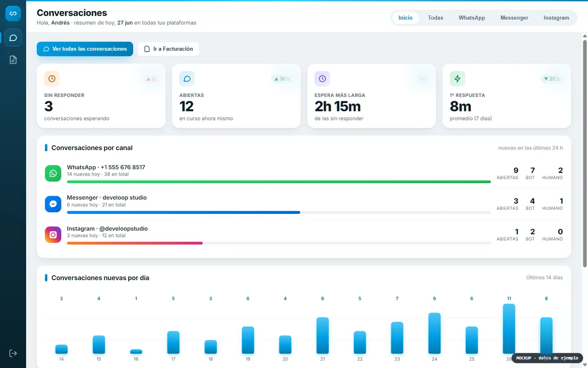
Task: Click WhatsApp Humano count 2
Action: point(560,171)
